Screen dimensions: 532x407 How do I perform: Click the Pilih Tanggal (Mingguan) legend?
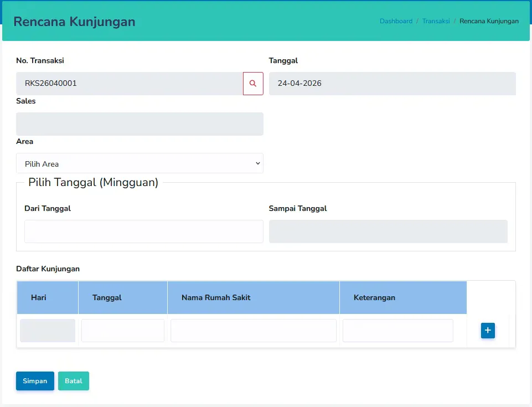pos(94,182)
